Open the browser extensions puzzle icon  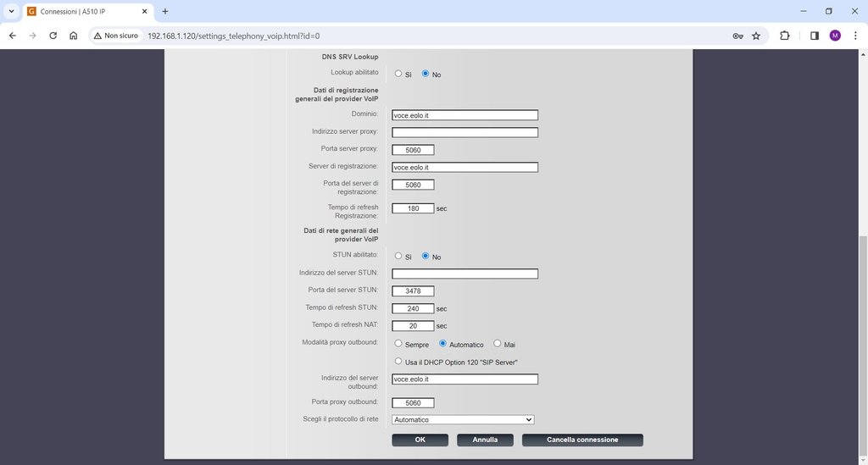click(784, 36)
